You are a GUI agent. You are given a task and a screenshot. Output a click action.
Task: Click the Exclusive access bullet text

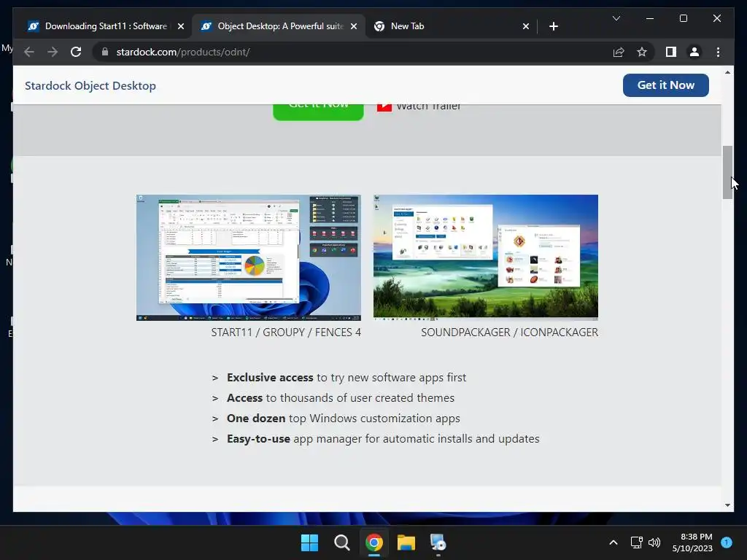[347, 378]
